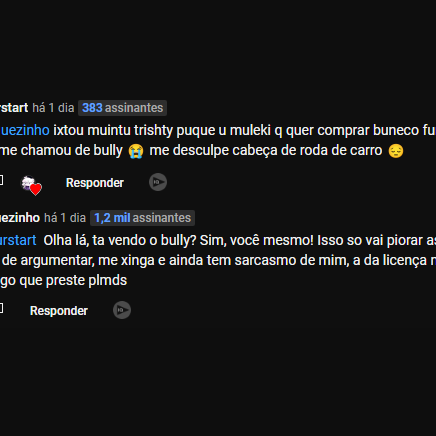
Task: Open the rstart commenter's channel name
Action: pyautogui.click(x=14, y=108)
